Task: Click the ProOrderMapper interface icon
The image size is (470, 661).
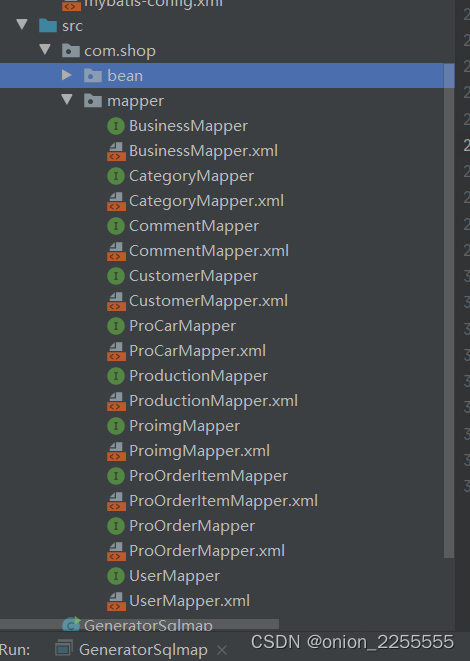Action: click(116, 526)
